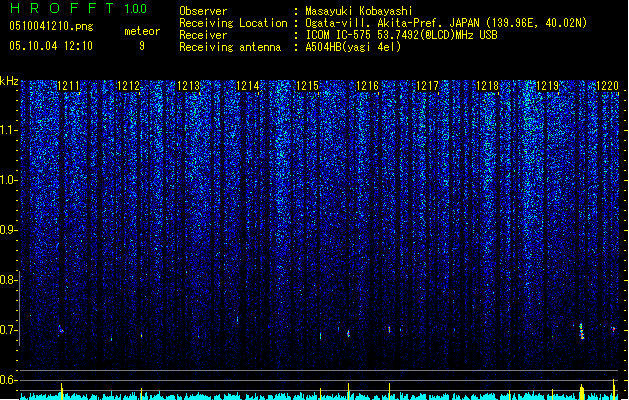The height and width of the screenshot is (400, 629).
Task: Click the 0.8 kHz axis label
Action: [8, 280]
